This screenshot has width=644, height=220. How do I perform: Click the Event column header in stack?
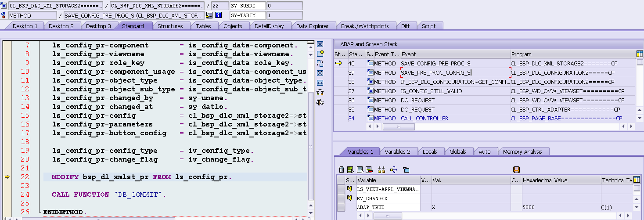pos(455,54)
